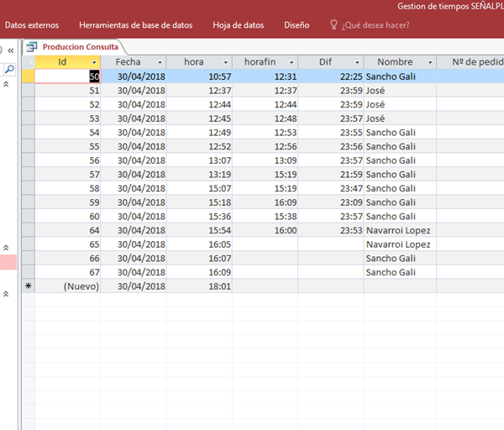Viewport: 504px width, 430px height.
Task: Collapse the first navigation pane group
Action: click(7, 85)
